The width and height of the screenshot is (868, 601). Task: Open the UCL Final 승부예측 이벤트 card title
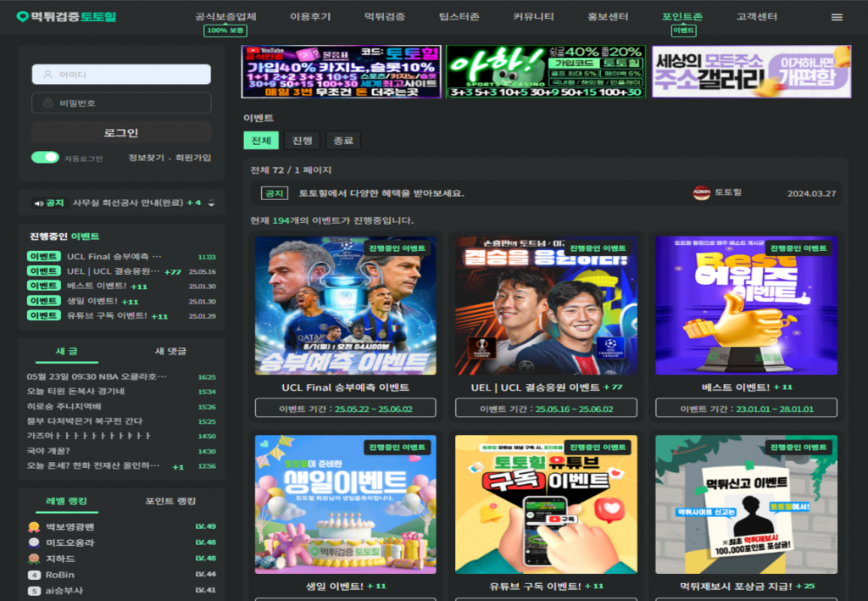[346, 387]
